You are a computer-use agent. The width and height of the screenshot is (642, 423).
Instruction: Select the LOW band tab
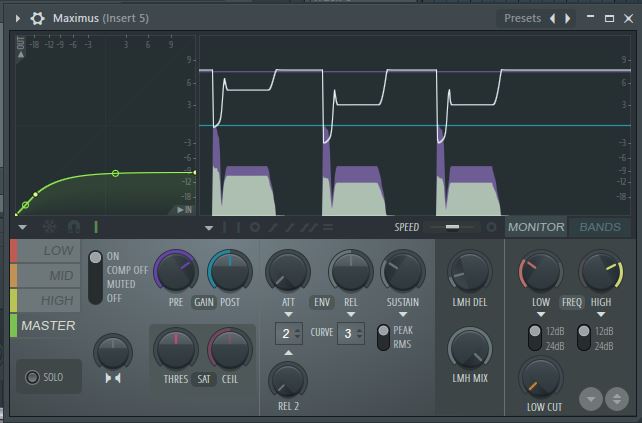coord(45,251)
